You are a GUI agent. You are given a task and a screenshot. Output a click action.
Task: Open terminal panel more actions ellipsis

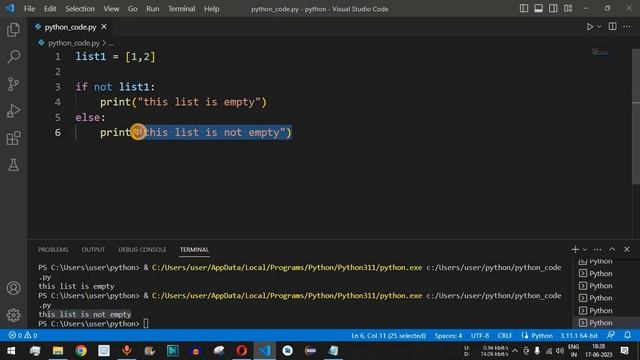point(598,249)
